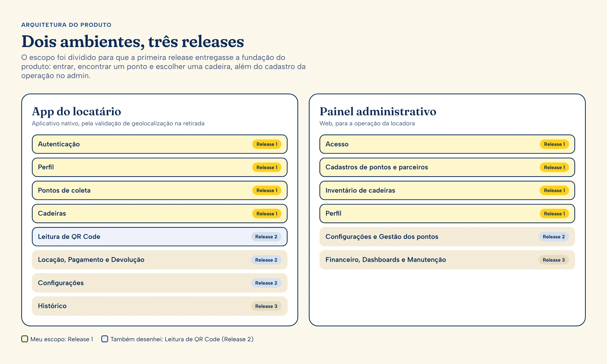Image resolution: width=607 pixels, height=364 pixels.
Task: Click 'Locação, Pagamento e Devolução' label
Action: pos(91,260)
